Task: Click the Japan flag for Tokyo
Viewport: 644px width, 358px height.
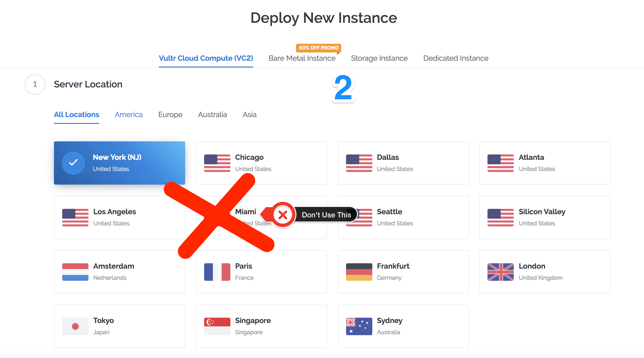Action: [x=75, y=326]
